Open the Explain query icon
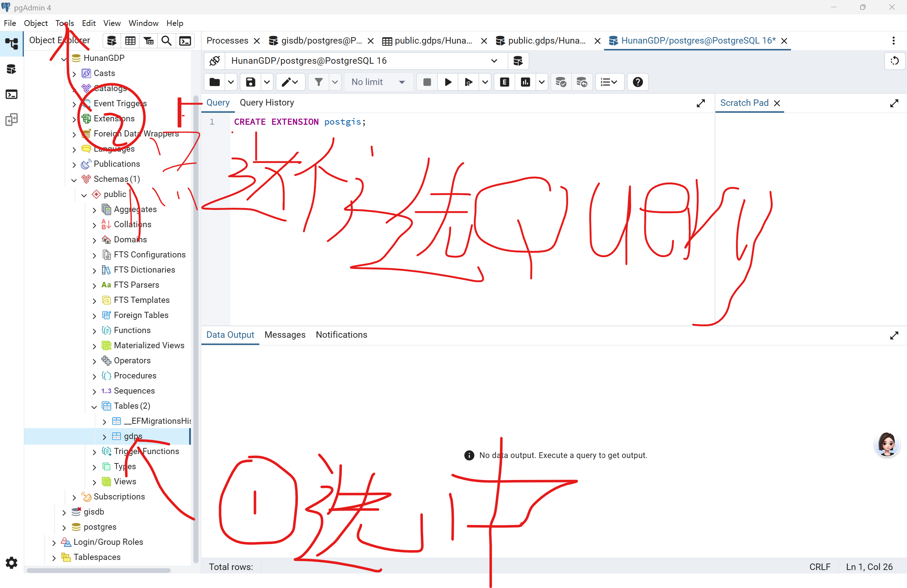The height and width of the screenshot is (588, 907). pyautogui.click(x=504, y=82)
